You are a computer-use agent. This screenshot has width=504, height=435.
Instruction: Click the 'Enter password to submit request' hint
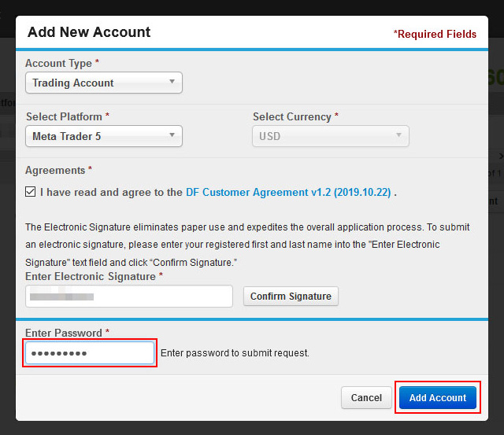[235, 353]
